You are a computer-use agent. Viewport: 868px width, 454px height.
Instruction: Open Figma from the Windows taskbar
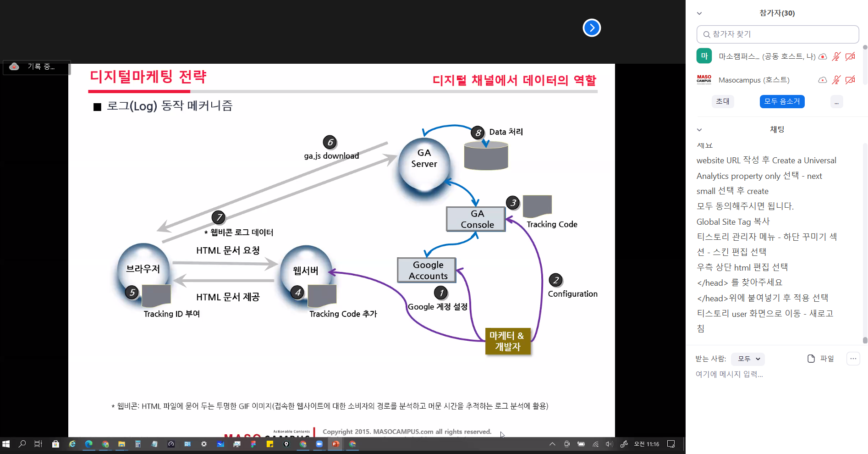pos(253,444)
